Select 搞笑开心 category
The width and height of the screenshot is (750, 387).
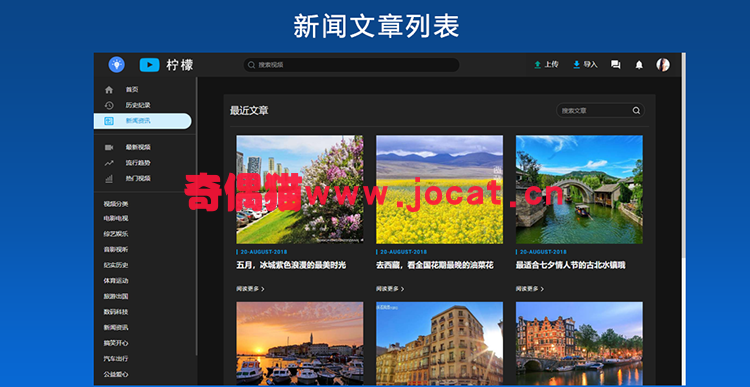click(116, 343)
